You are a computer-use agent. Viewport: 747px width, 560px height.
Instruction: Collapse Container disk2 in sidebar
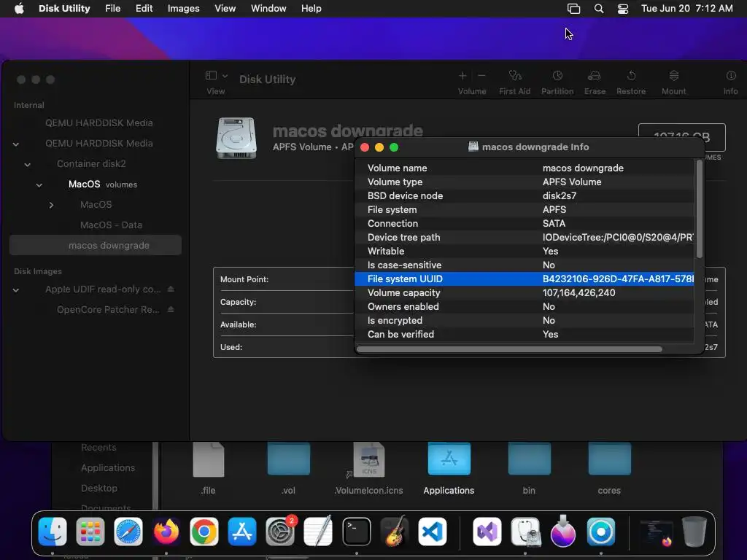(28, 164)
